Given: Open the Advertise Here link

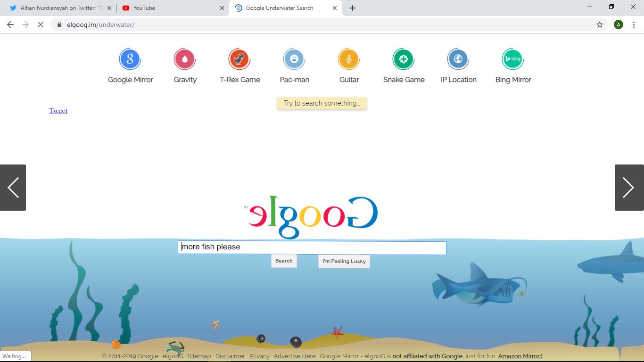Looking at the screenshot, I should (295, 356).
